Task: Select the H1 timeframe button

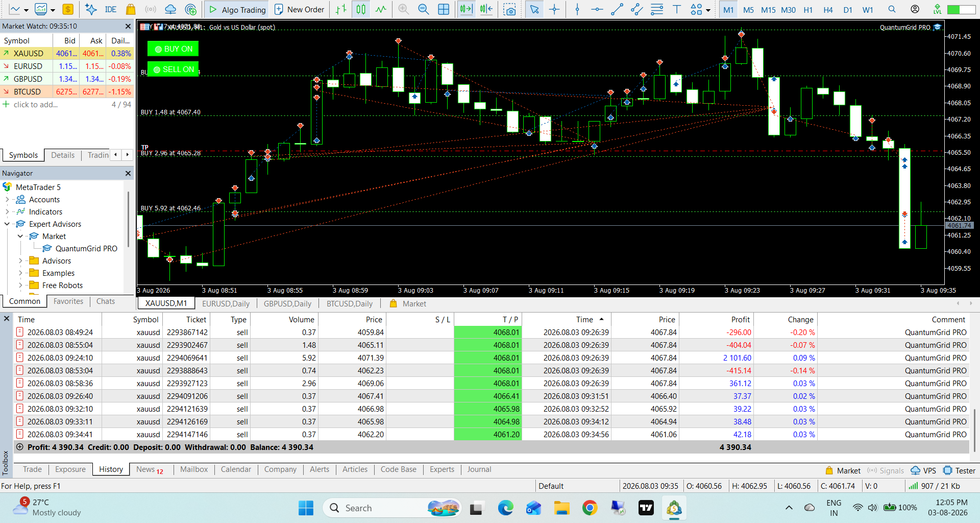Action: tap(808, 10)
